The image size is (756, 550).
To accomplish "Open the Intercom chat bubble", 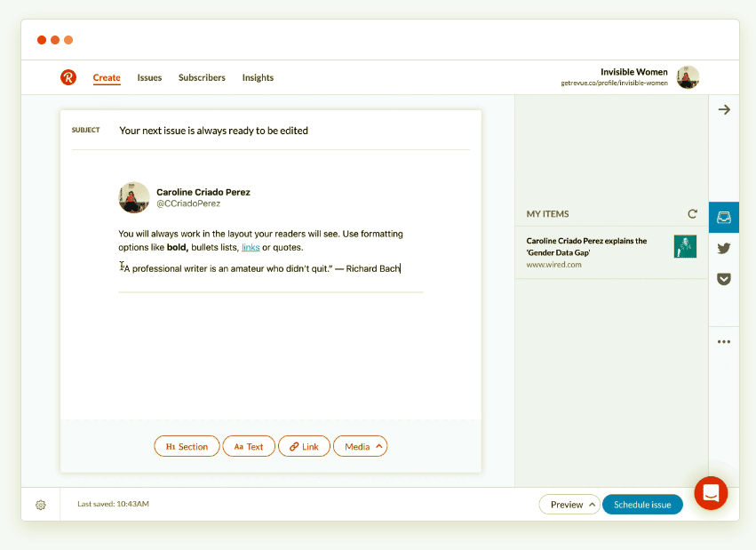I will [x=711, y=493].
